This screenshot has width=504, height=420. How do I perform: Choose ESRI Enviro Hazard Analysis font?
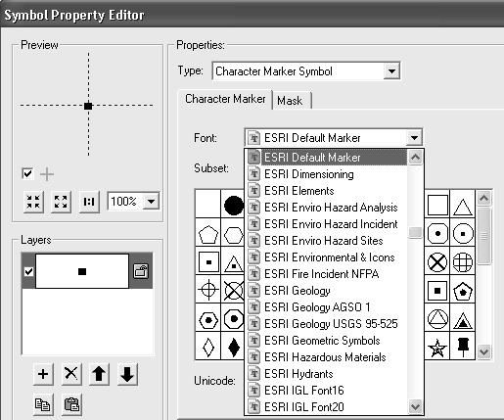pos(326,208)
